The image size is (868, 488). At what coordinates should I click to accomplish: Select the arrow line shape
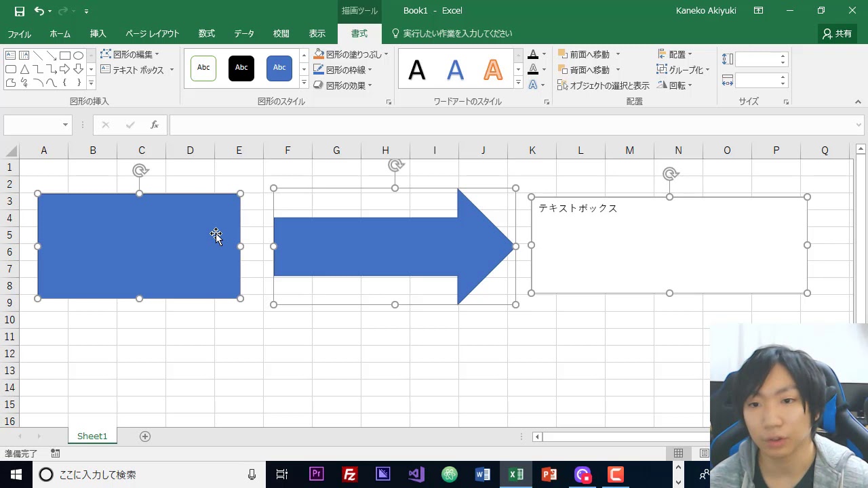point(52,56)
